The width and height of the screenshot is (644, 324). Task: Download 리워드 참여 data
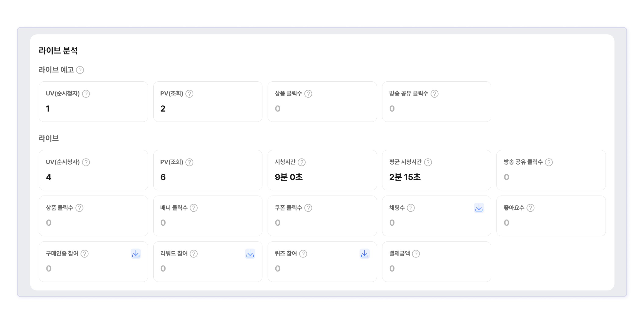[250, 254]
